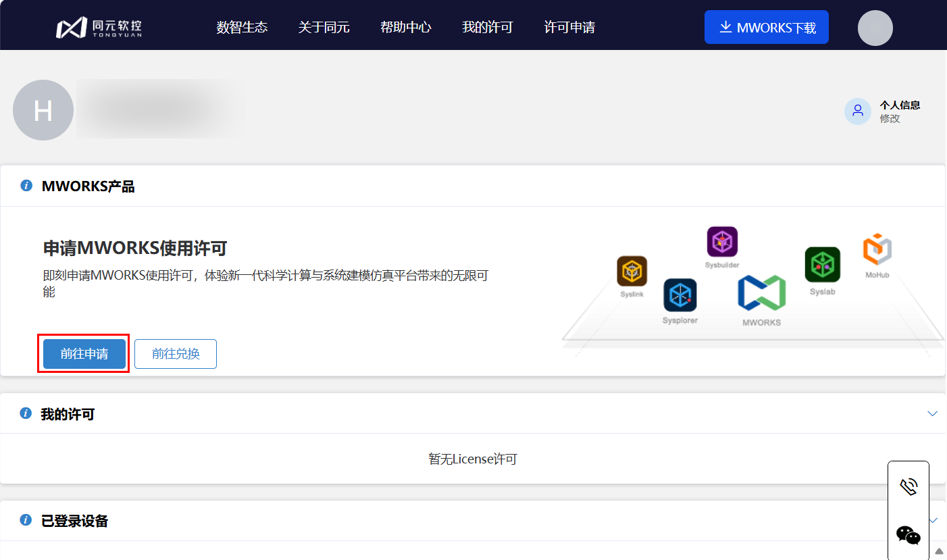Image resolution: width=947 pixels, height=560 pixels.
Task: Click the Syslink product icon
Action: (632, 272)
